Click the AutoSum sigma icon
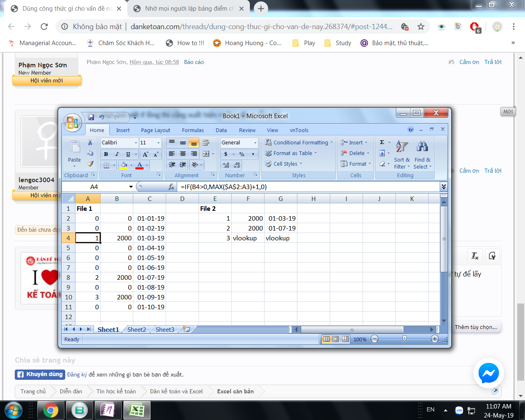 pyautogui.click(x=382, y=142)
